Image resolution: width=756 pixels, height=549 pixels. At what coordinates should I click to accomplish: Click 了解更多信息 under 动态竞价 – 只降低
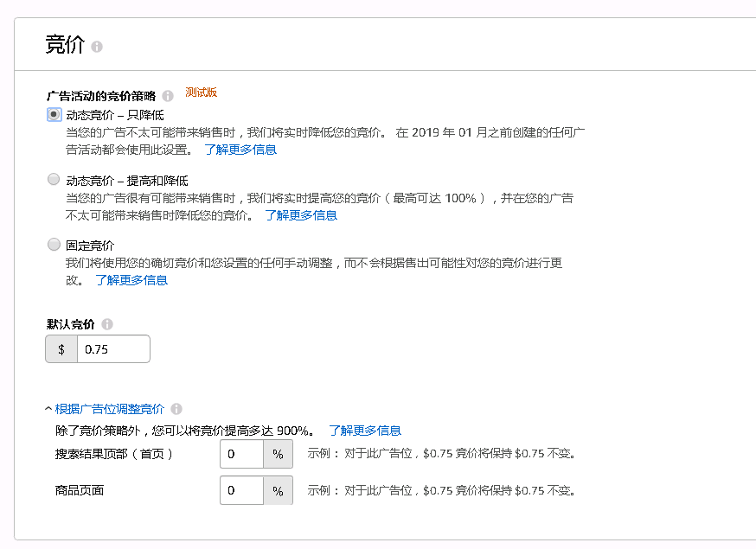[x=242, y=149]
